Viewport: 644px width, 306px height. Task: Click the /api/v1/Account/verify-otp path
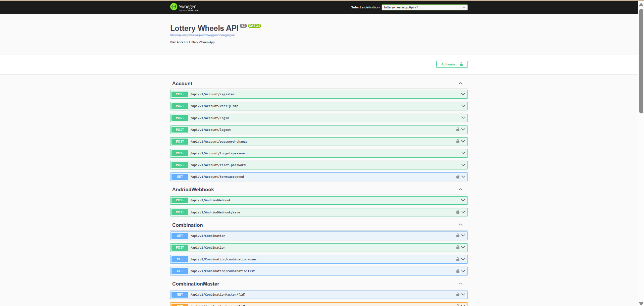click(214, 106)
